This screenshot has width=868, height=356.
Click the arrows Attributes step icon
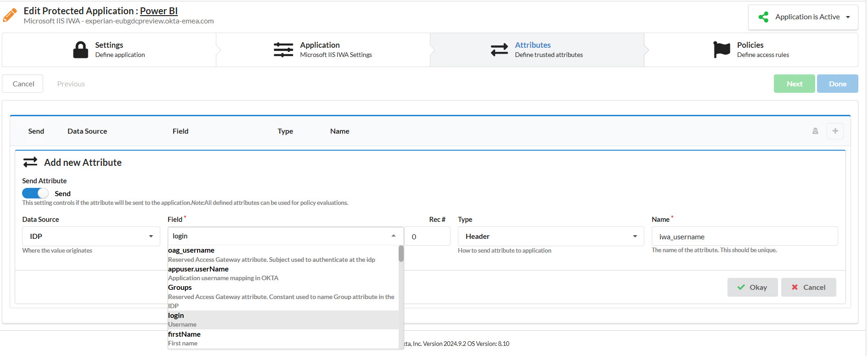point(499,50)
